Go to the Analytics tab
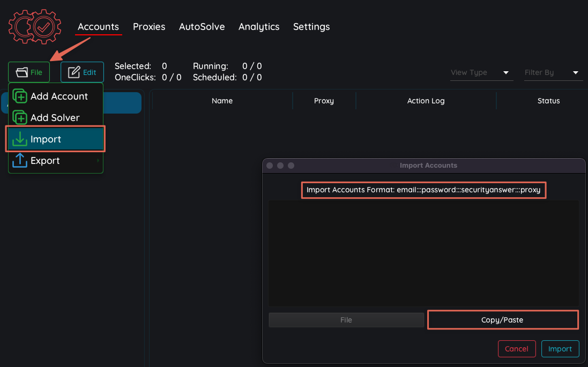The height and width of the screenshot is (367, 588). 259,27
